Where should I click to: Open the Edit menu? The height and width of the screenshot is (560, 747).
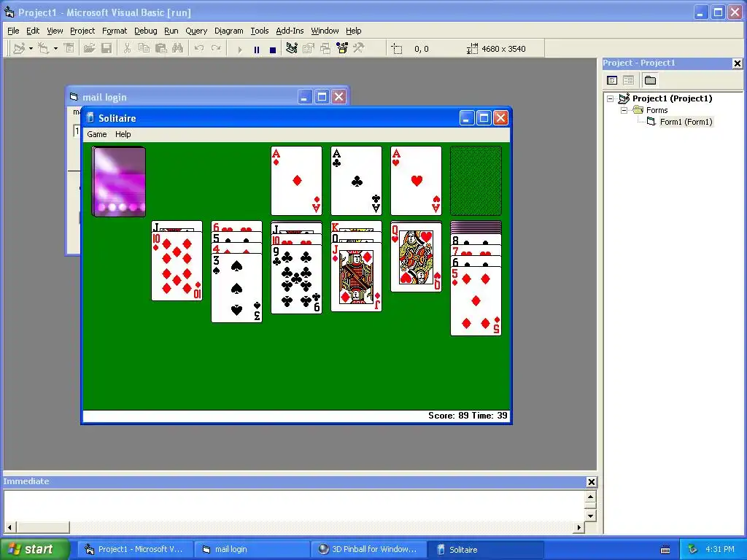pyautogui.click(x=33, y=31)
